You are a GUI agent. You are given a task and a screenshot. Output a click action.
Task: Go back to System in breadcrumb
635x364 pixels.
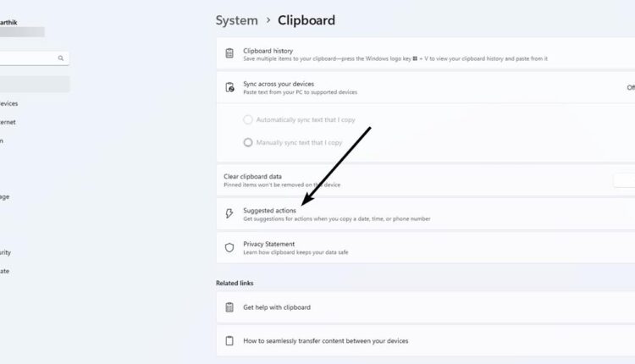pyautogui.click(x=236, y=20)
